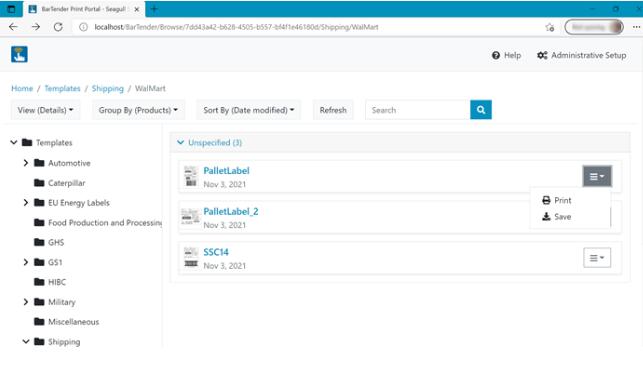Open the Group By (Products) dropdown

click(x=138, y=110)
